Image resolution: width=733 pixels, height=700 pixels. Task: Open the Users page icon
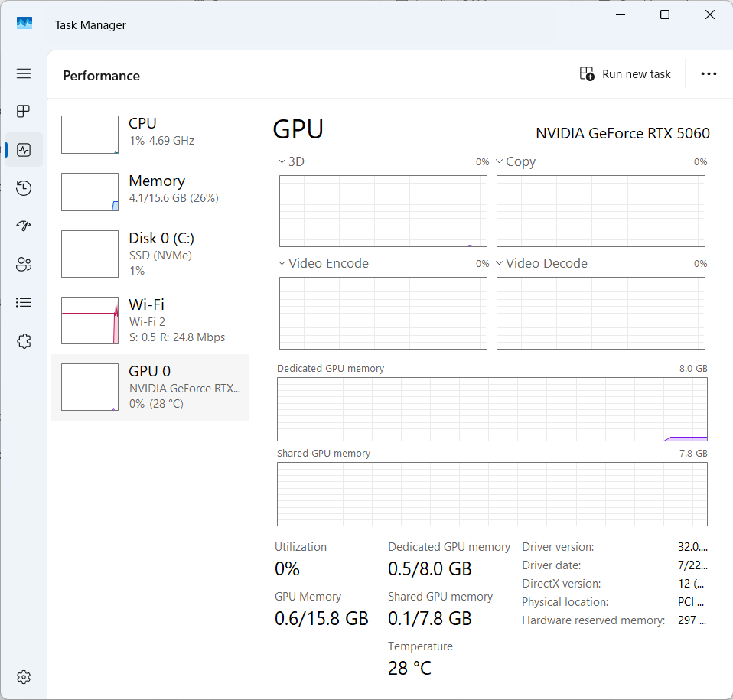(x=24, y=265)
